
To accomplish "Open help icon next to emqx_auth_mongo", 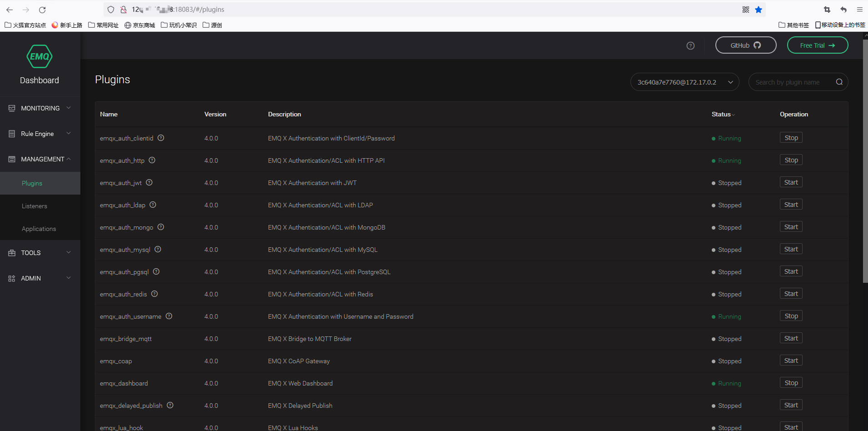I will coord(161,227).
